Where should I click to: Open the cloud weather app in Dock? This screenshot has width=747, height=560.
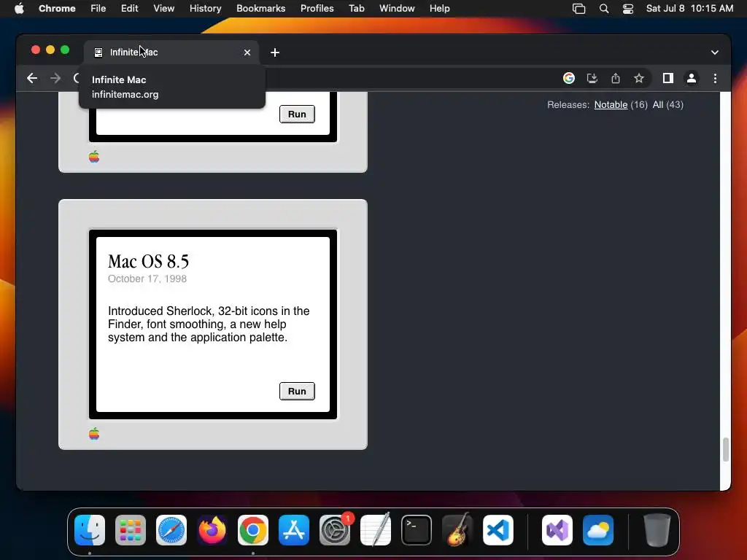(x=598, y=530)
